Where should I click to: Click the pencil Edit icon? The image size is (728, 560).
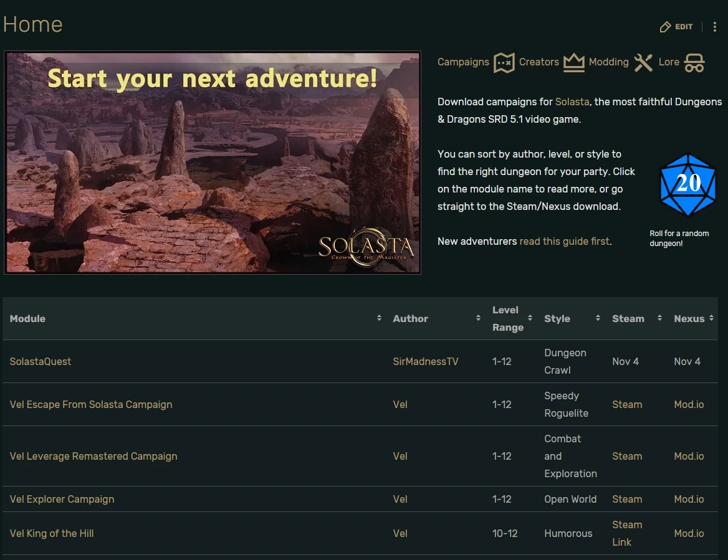click(x=665, y=27)
